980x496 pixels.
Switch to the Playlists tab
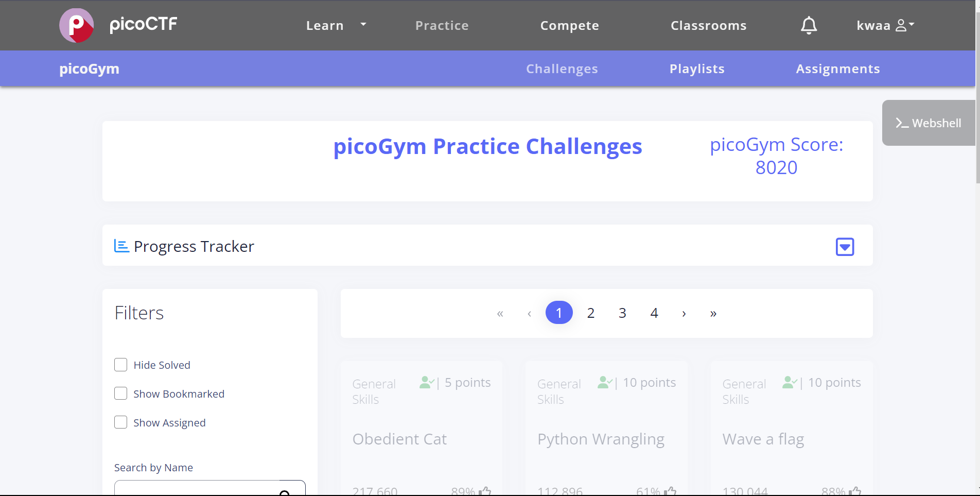[697, 69]
